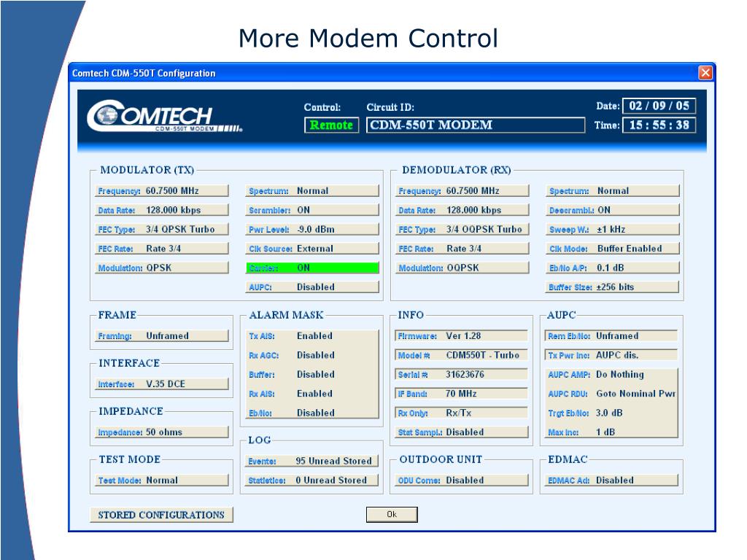Select demodulator Data Rate 128.000 kbps field
This screenshot has height=560, width=747.
[462, 210]
